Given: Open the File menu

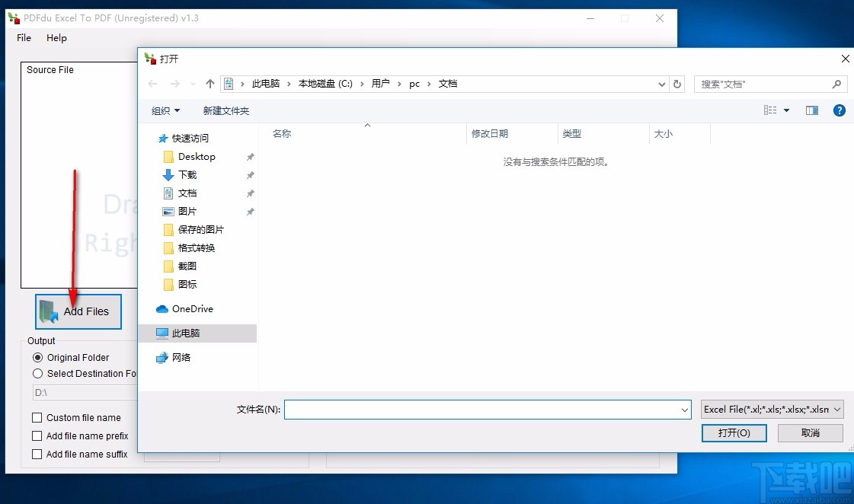Looking at the screenshot, I should (24, 37).
